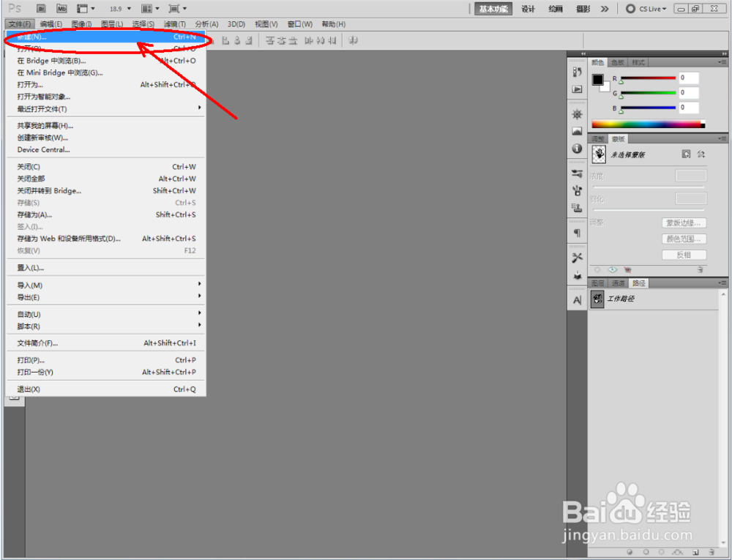Click the 反相 invert button
This screenshot has height=560, width=732.
684,255
